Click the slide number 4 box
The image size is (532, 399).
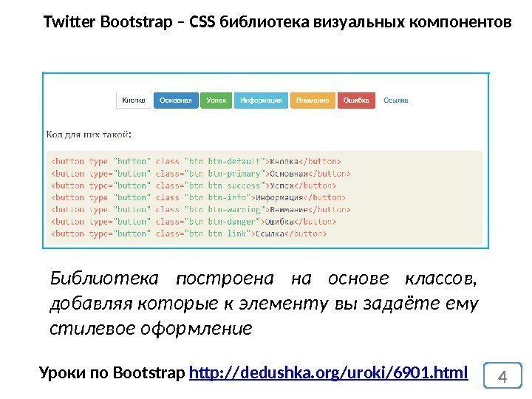[502, 375]
